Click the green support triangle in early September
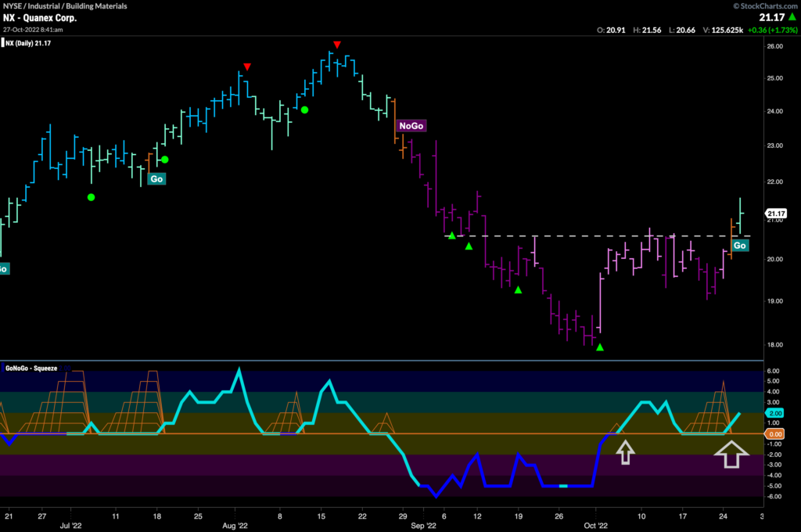Screen dimensions: 801x532 [x=451, y=234]
